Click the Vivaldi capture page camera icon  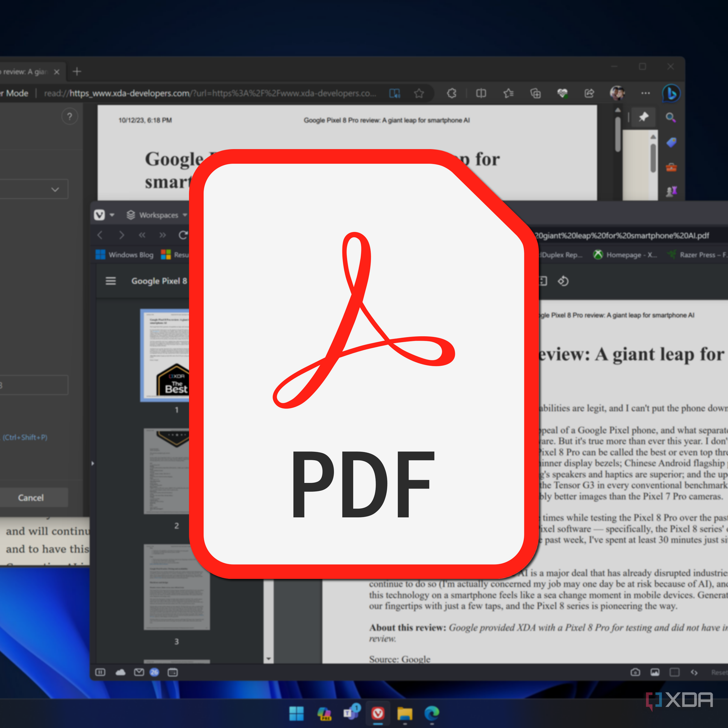636,672
